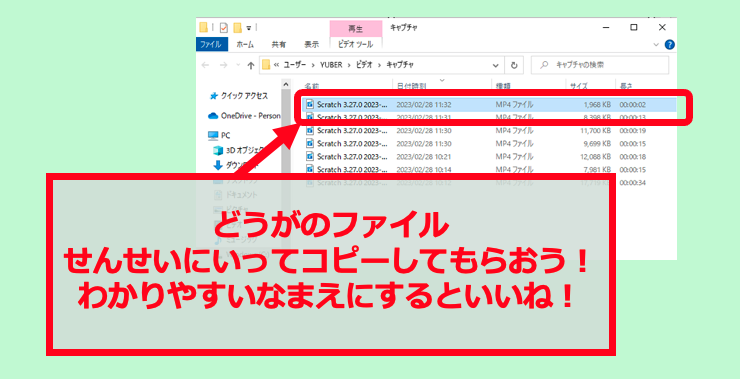Click the blue help question mark icon
Screen dimensions: 740x379
pyautogui.click(x=669, y=45)
